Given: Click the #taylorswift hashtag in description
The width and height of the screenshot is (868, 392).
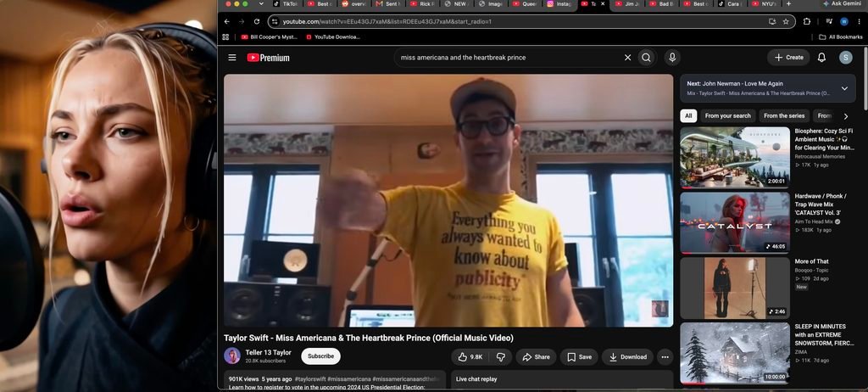Looking at the screenshot, I should [310, 379].
